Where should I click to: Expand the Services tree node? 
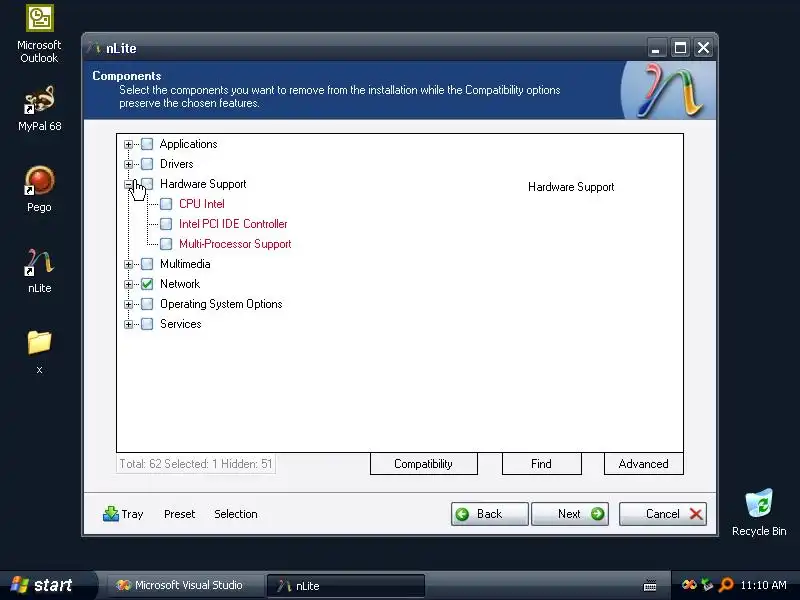[x=129, y=324]
